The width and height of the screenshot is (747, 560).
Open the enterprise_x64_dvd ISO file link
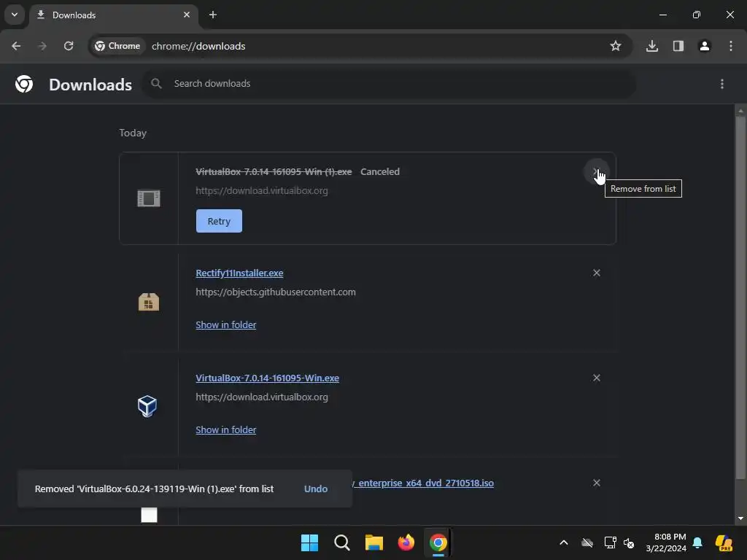point(423,483)
